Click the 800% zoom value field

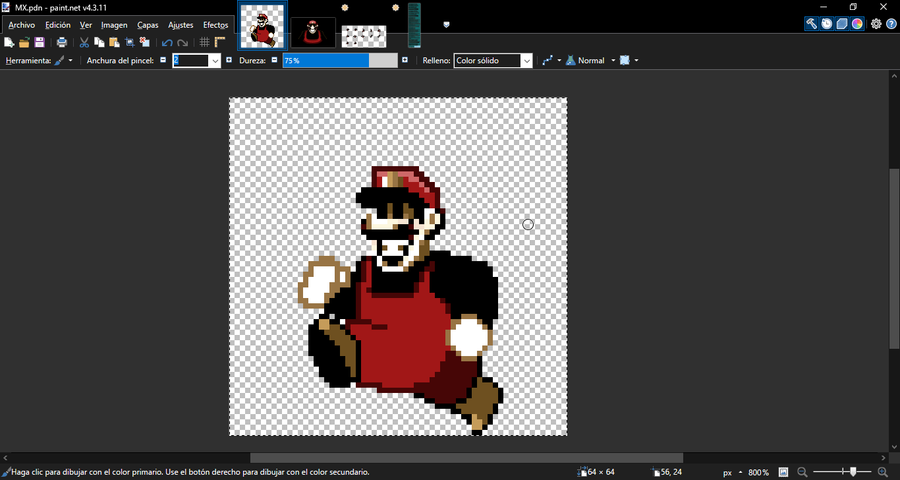[758, 473]
